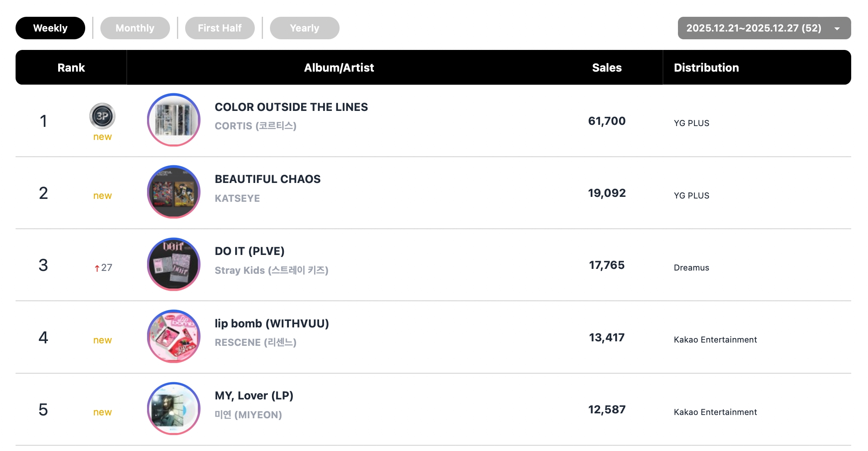Click MY, Lover (LP) album artwork
The height and width of the screenshot is (451, 868).
[174, 408]
